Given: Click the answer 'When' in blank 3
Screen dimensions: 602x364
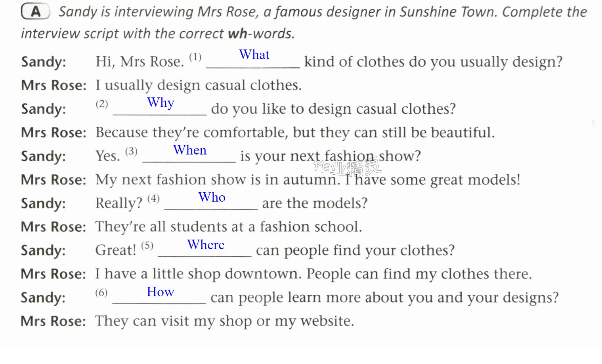Looking at the screenshot, I should (x=190, y=150).
